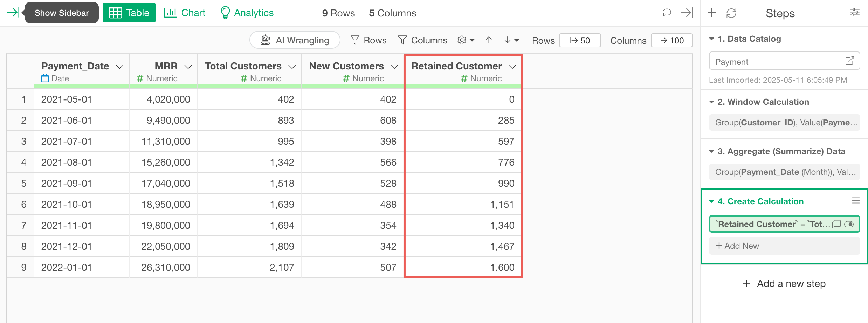Collapse the Window Calculation step
868x323 pixels.
711,102
